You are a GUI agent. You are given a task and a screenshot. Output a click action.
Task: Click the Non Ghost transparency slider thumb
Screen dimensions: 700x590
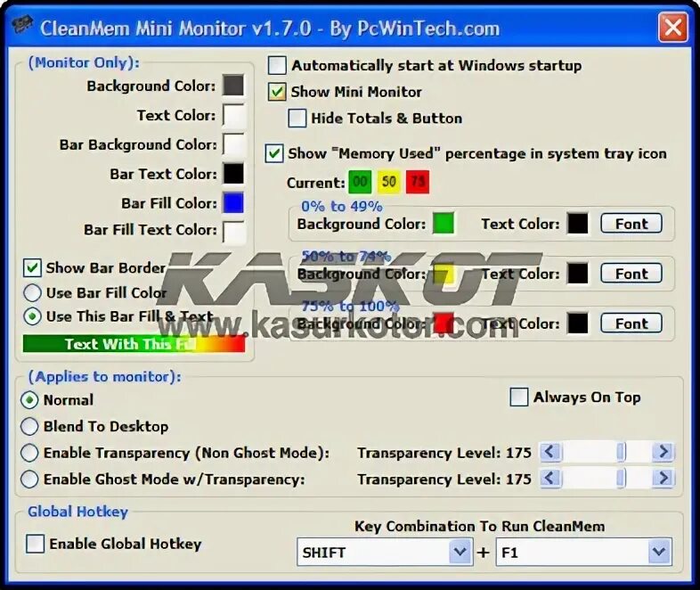(x=621, y=452)
